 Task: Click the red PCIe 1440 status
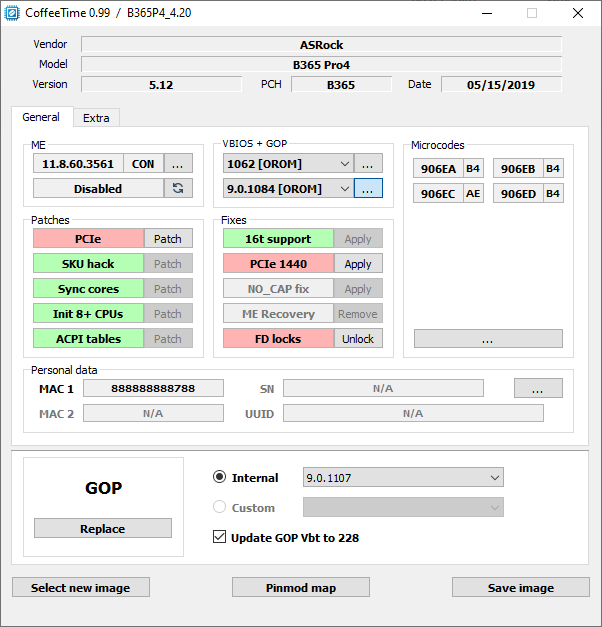[278, 264]
